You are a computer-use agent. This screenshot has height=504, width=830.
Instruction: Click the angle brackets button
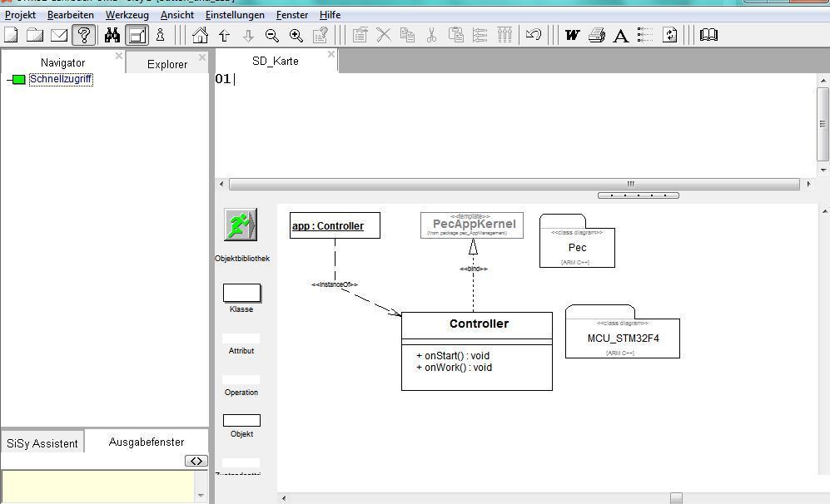click(196, 461)
